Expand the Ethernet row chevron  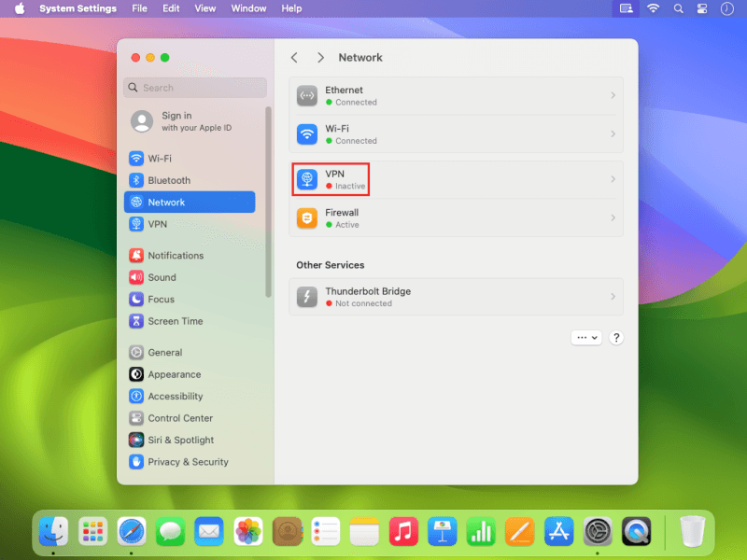pyautogui.click(x=613, y=96)
